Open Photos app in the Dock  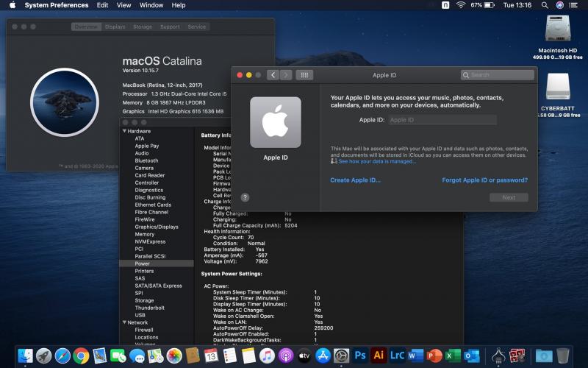click(174, 355)
